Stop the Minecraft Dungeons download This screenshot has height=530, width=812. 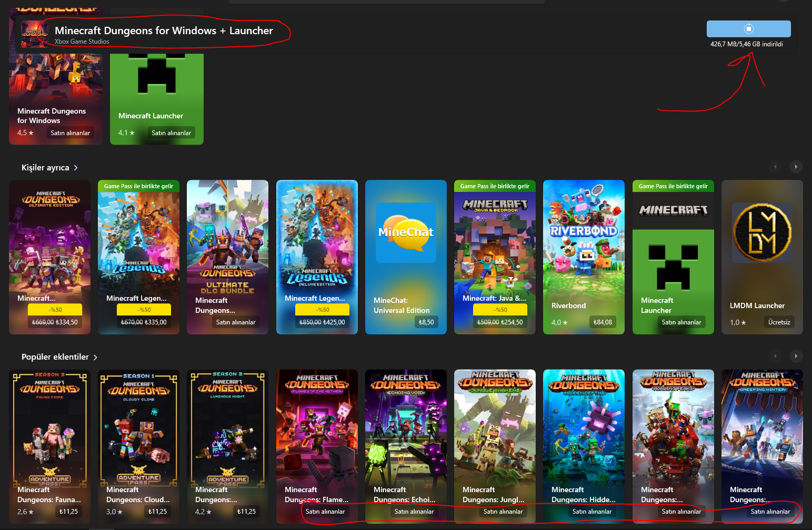(748, 29)
